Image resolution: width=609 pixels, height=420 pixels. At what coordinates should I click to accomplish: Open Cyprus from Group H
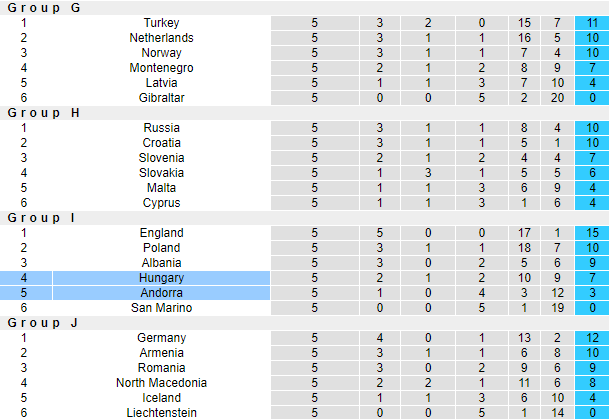click(x=161, y=203)
